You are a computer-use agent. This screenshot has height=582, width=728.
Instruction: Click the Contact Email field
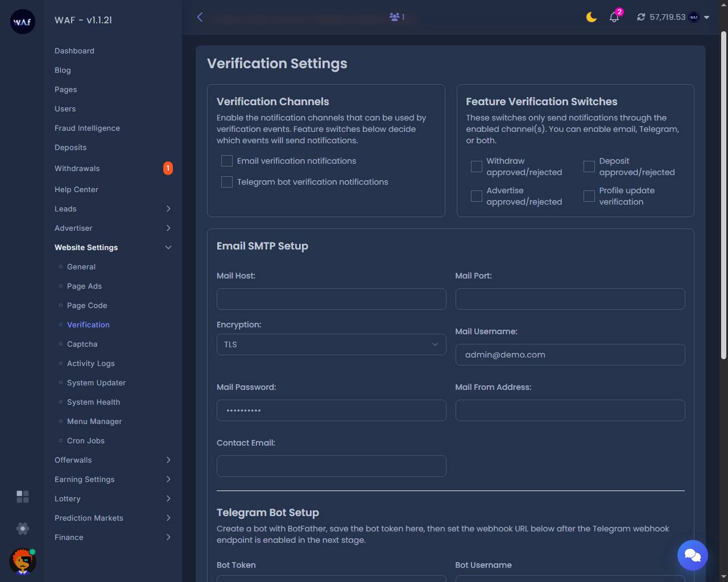pyautogui.click(x=332, y=466)
